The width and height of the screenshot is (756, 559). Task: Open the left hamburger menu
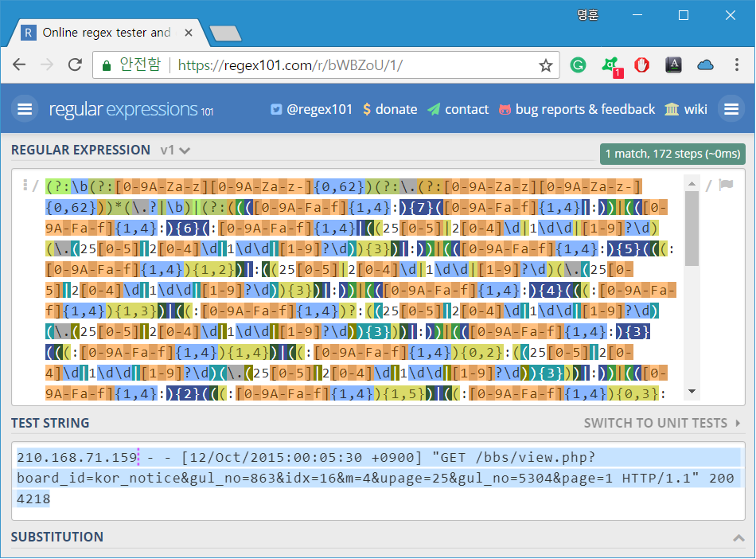(25, 109)
